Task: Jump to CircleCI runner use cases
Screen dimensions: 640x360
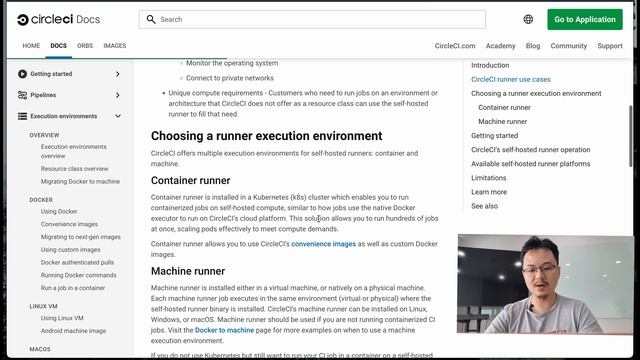Action: coord(511,79)
